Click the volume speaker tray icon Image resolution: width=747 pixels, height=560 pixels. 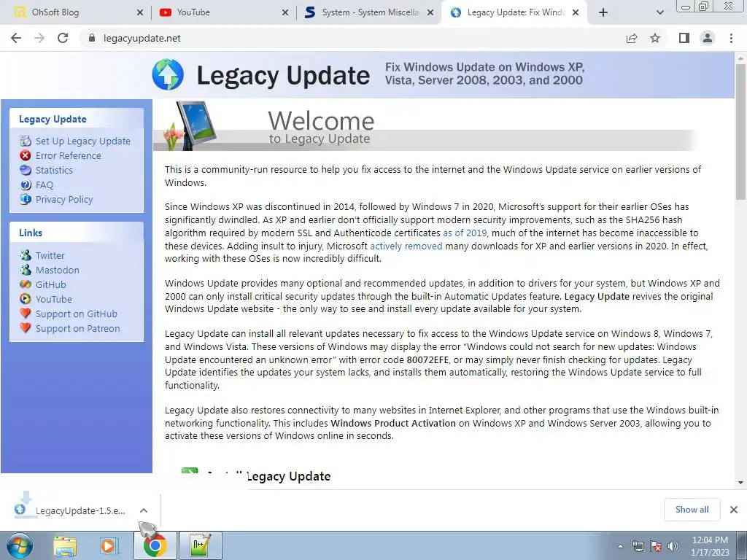[x=673, y=546]
